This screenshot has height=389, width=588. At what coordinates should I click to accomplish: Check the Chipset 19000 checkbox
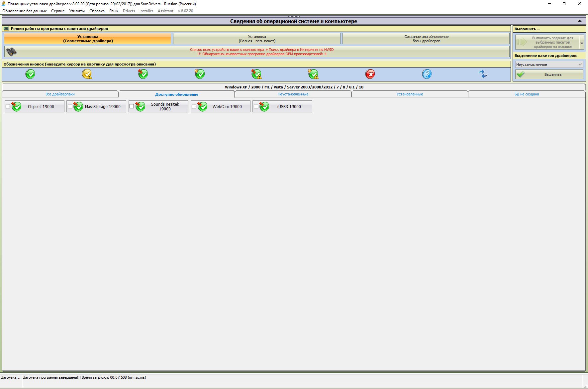click(x=8, y=106)
